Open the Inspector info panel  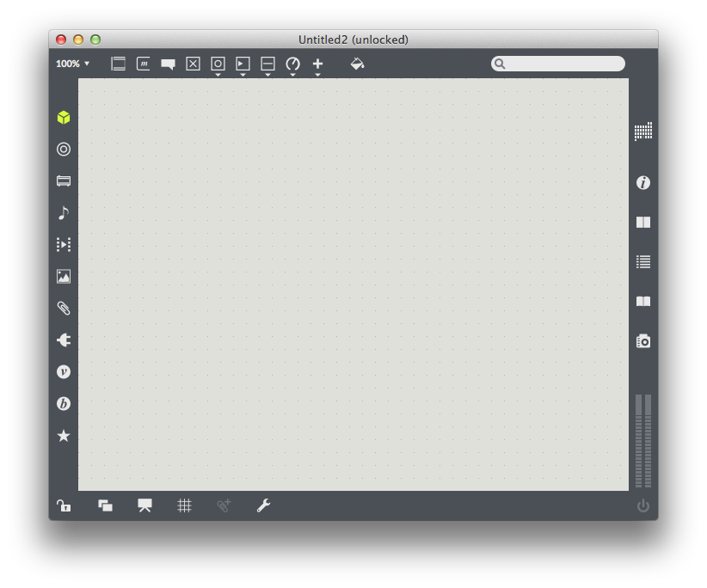643,182
